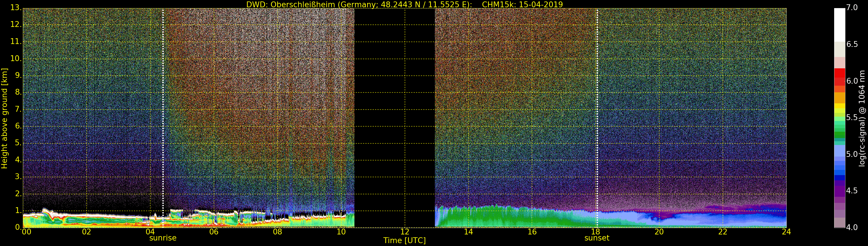Click the colorbar value label 6.5
The width and height of the screenshot is (868, 246).
pos(852,44)
